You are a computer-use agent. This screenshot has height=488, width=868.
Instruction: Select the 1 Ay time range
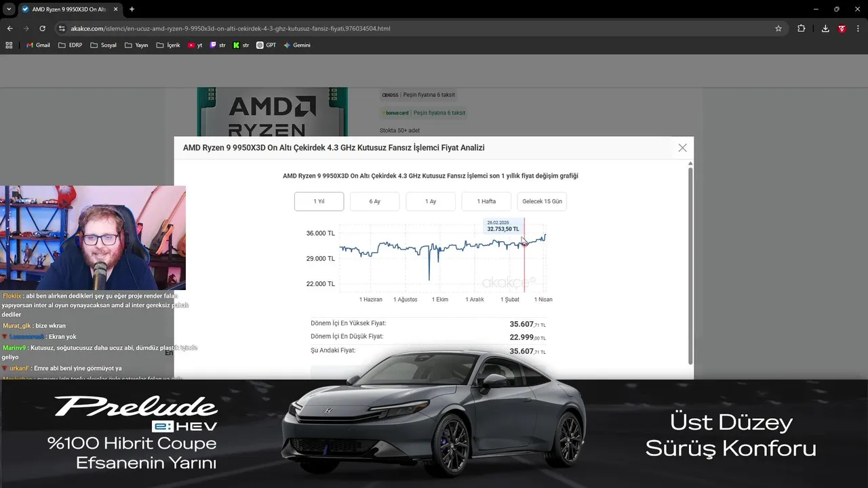coord(431,201)
